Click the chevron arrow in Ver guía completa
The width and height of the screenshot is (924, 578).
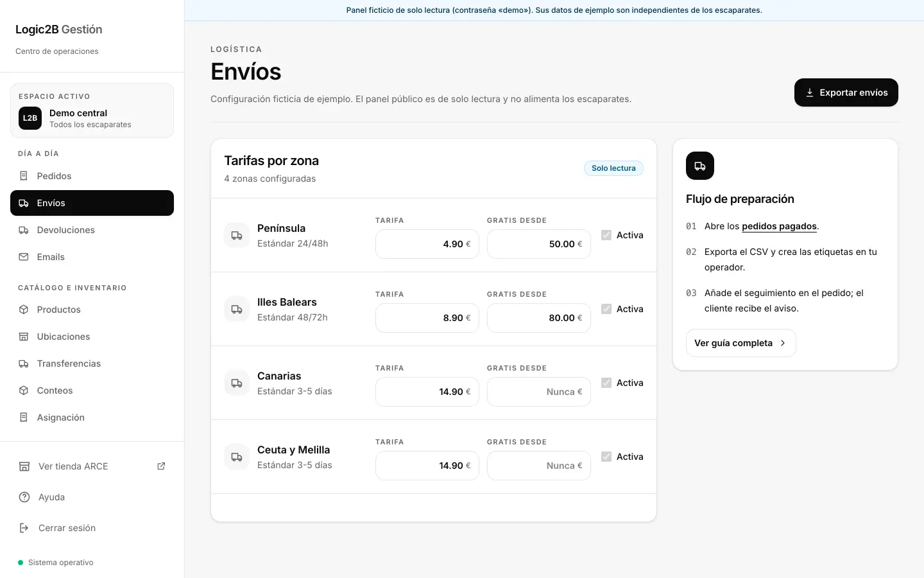click(x=783, y=343)
